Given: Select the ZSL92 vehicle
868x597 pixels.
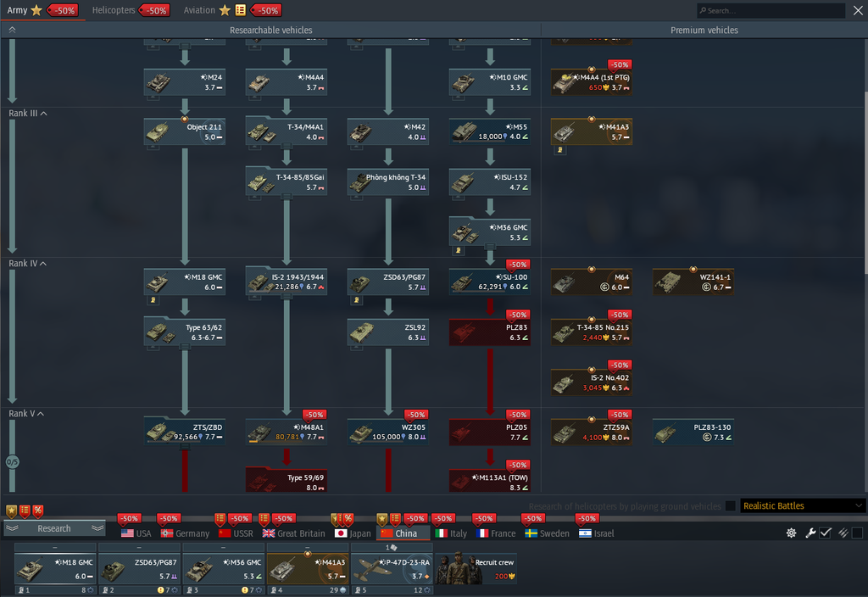Looking at the screenshot, I should [x=388, y=332].
